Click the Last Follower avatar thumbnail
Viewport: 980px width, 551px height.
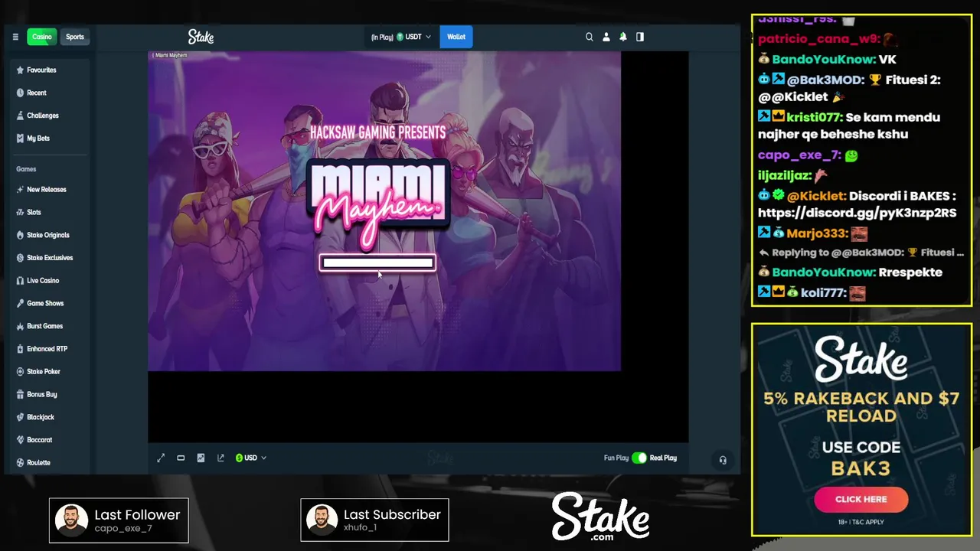tap(71, 520)
